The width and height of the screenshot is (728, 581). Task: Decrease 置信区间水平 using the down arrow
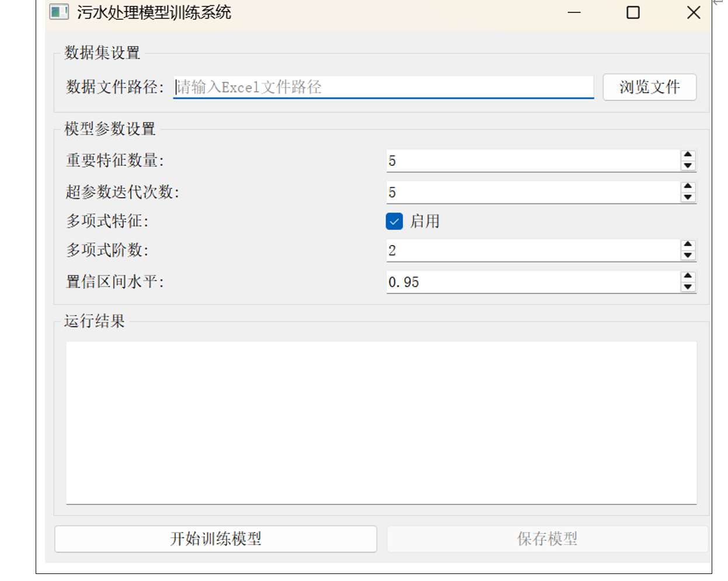[x=688, y=287]
